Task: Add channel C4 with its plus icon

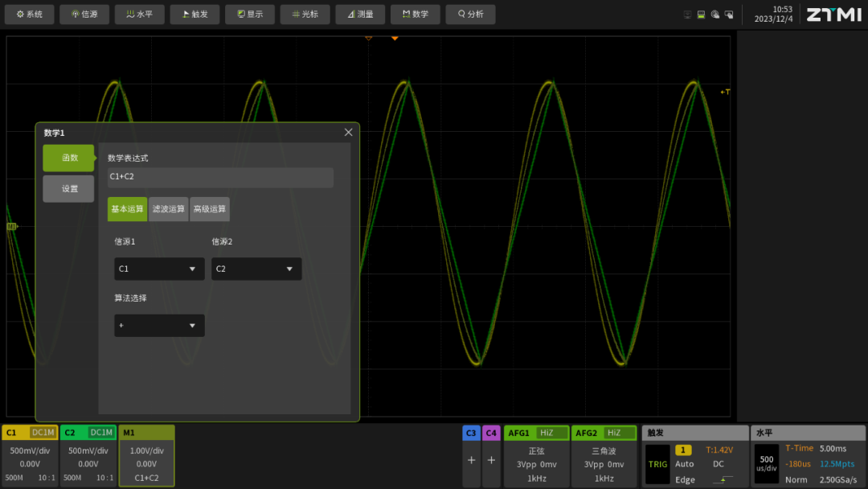Action: [x=491, y=460]
